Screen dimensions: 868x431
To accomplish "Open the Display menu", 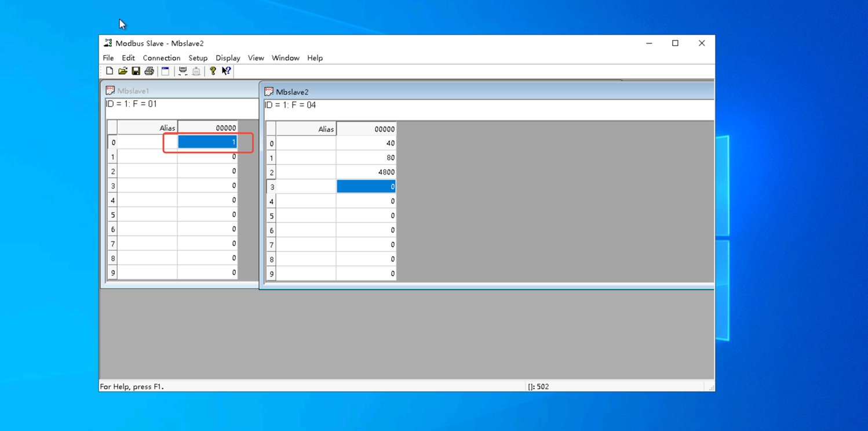I will coord(228,58).
